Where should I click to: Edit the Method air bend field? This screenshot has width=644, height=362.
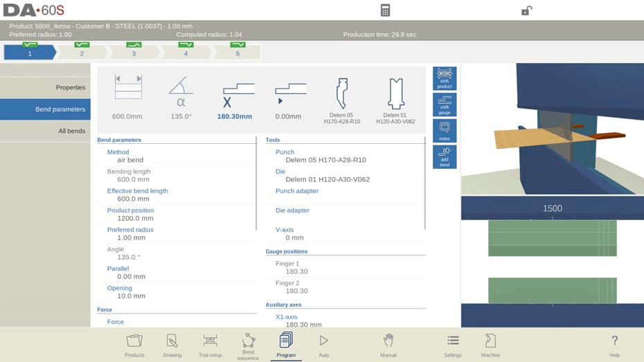(177, 156)
